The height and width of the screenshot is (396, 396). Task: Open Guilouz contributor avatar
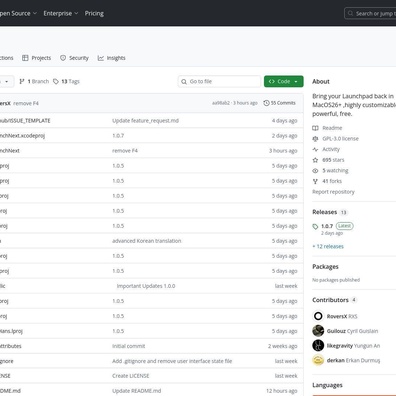(318, 331)
